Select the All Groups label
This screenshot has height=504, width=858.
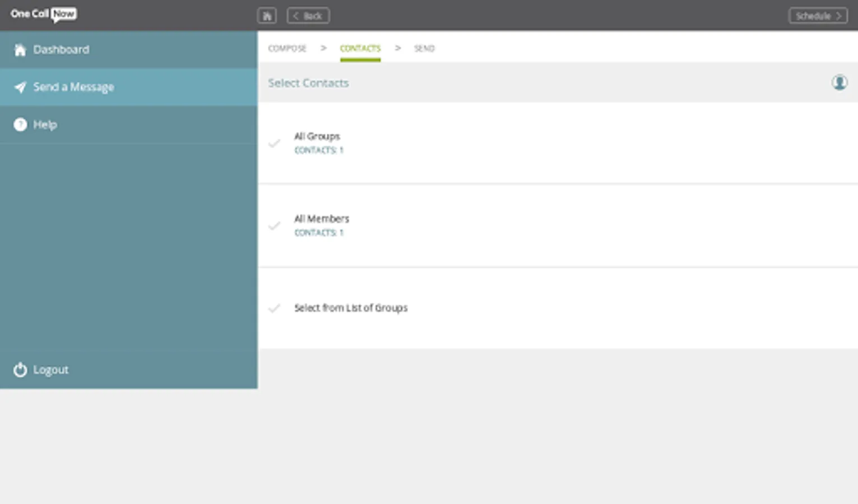tap(317, 136)
